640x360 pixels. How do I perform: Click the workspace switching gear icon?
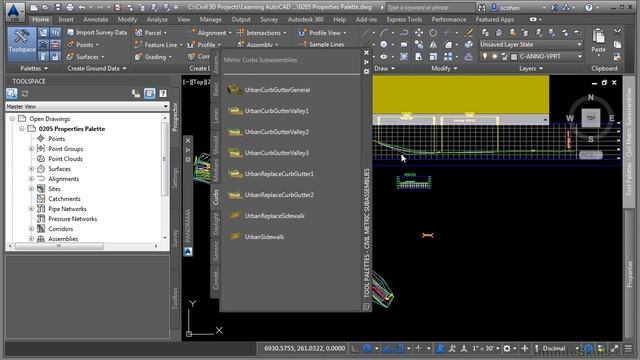pos(507,348)
